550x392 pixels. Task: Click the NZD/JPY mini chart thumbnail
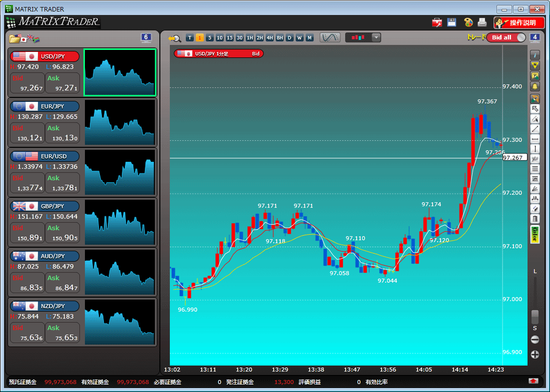119,322
